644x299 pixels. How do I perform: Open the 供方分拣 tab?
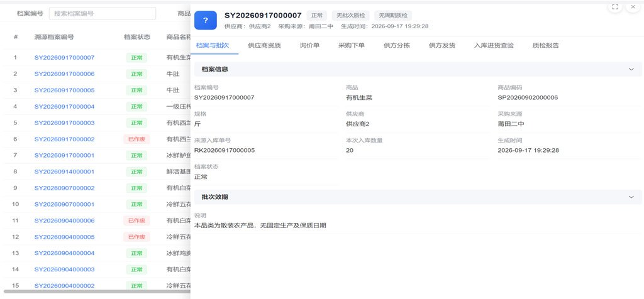tap(397, 45)
